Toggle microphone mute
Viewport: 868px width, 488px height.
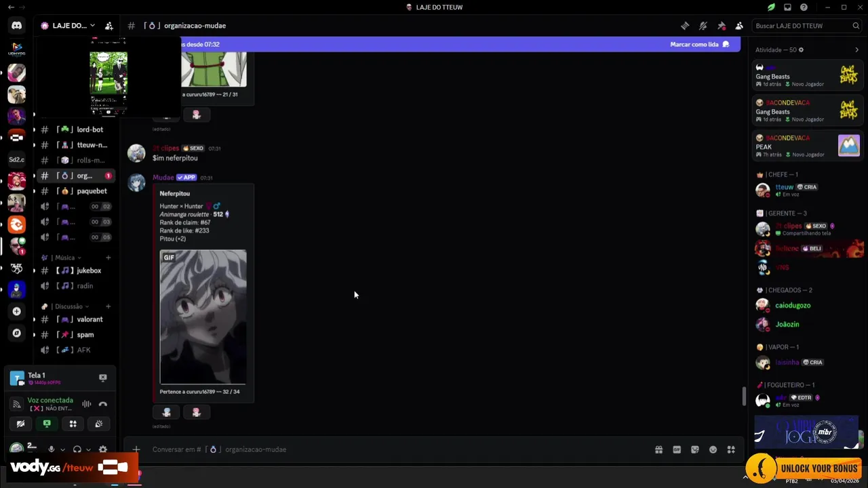pos(51,449)
